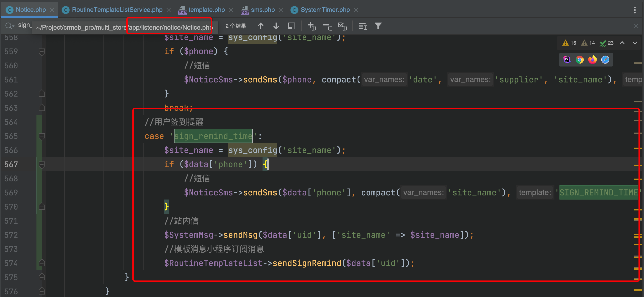
Task: Show the 14 weak warnings indicator
Action: pyautogui.click(x=588, y=43)
